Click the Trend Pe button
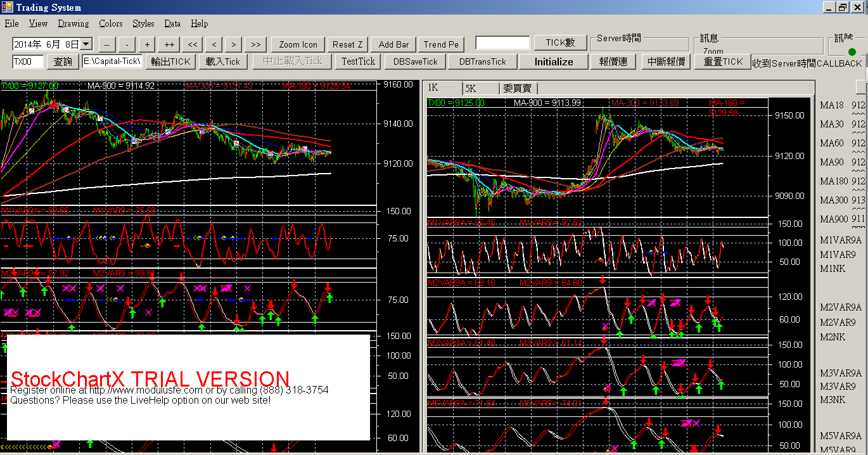 pyautogui.click(x=441, y=44)
